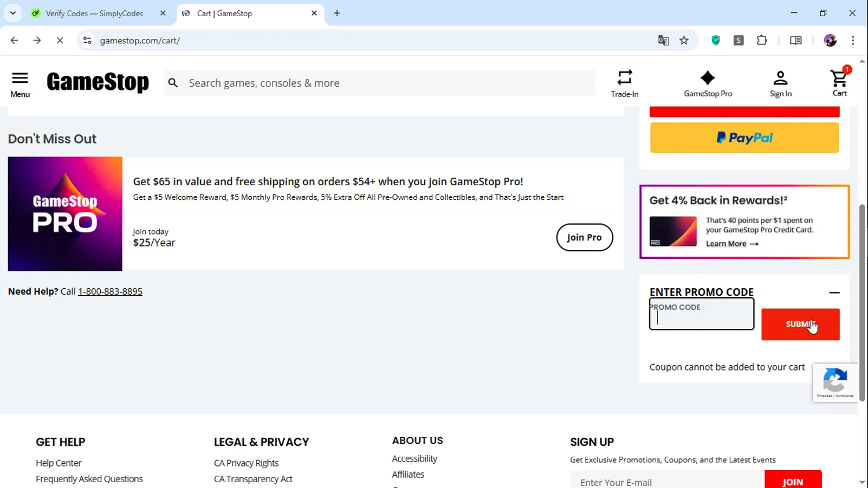This screenshot has width=868, height=488.
Task: Go back in browser history
Action: click(x=14, y=41)
